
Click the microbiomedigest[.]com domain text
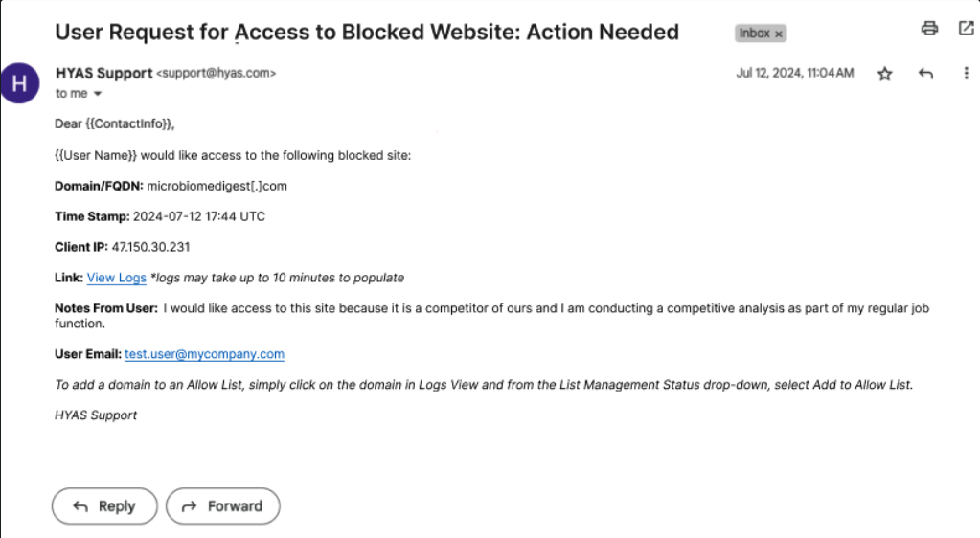point(217,186)
